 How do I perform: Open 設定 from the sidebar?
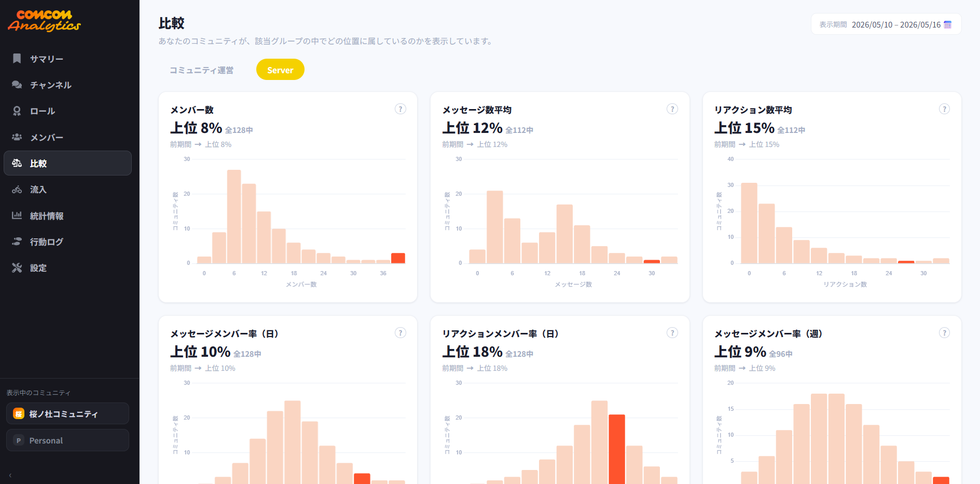tap(67, 268)
